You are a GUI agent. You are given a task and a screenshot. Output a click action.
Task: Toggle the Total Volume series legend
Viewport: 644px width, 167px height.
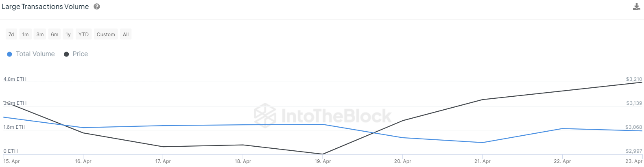(x=35, y=54)
